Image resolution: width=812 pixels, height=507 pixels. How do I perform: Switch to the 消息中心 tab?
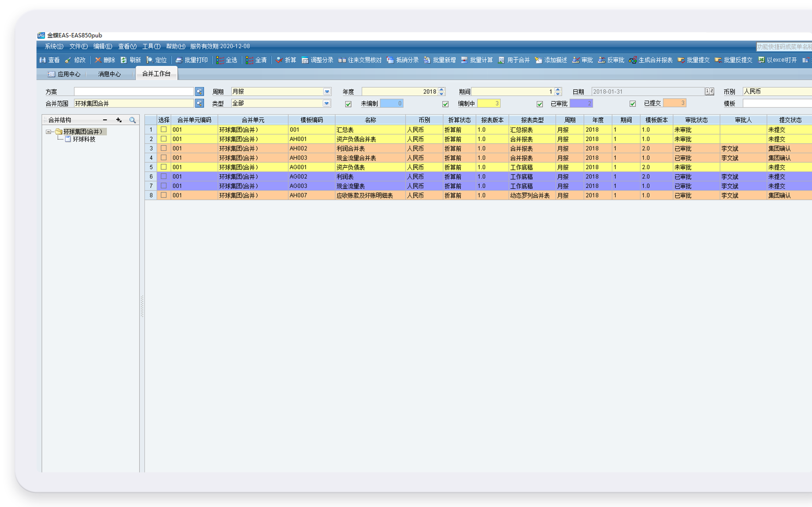click(109, 74)
